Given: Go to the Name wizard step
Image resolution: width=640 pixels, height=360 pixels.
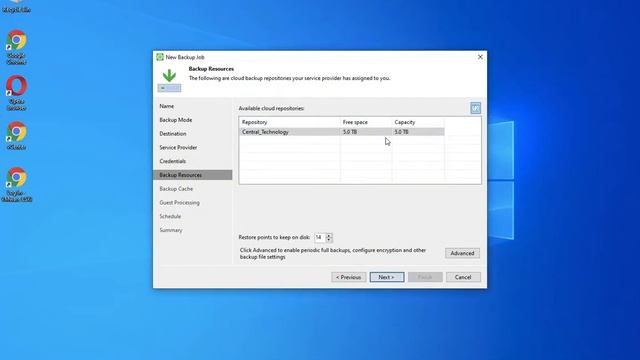Looking at the screenshot, I should (167, 106).
